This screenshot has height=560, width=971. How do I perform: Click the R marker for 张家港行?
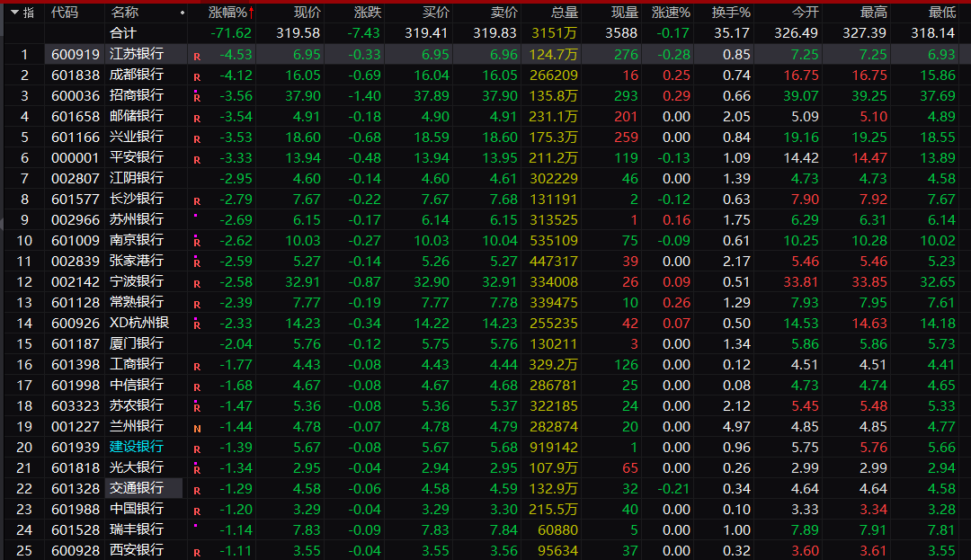[197, 262]
